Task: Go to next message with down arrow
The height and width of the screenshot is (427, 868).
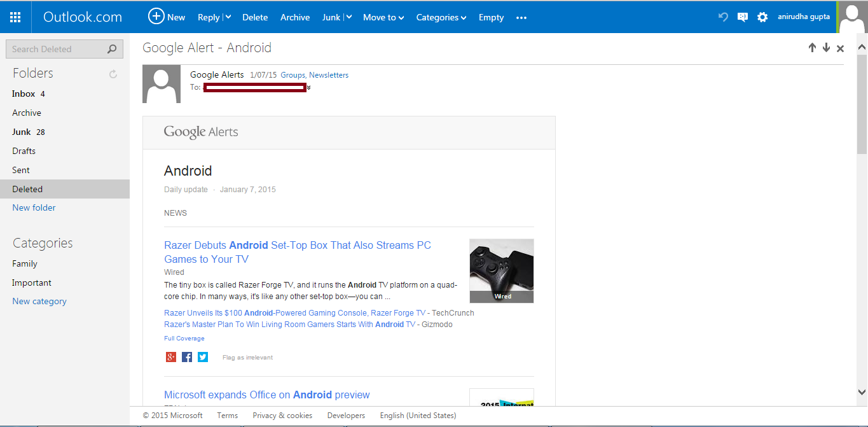Action: pyautogui.click(x=826, y=48)
